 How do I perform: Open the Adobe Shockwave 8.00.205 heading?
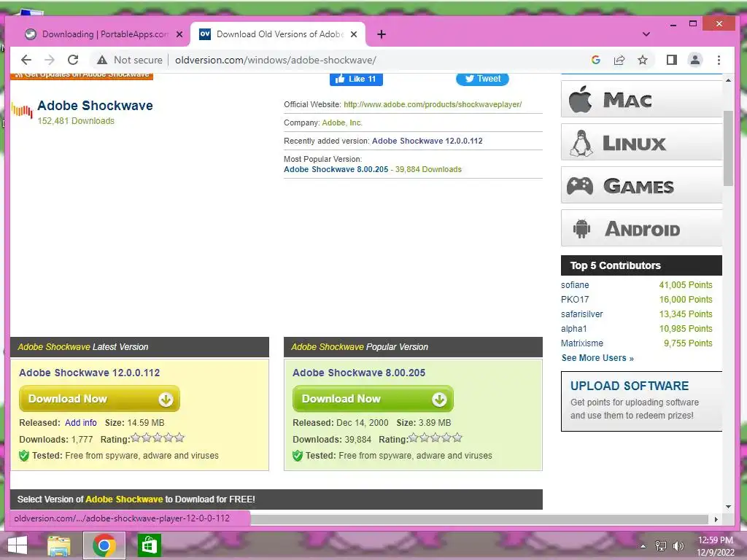coord(359,373)
